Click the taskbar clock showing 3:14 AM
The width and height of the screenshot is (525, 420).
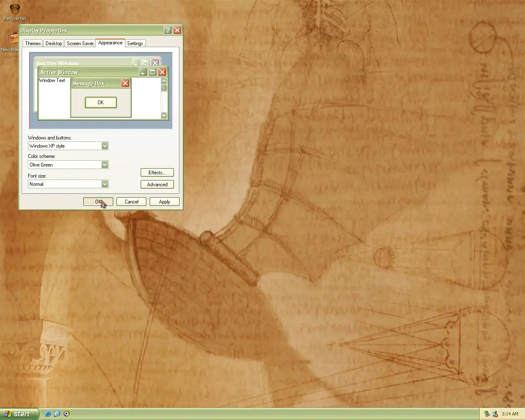(x=510, y=414)
